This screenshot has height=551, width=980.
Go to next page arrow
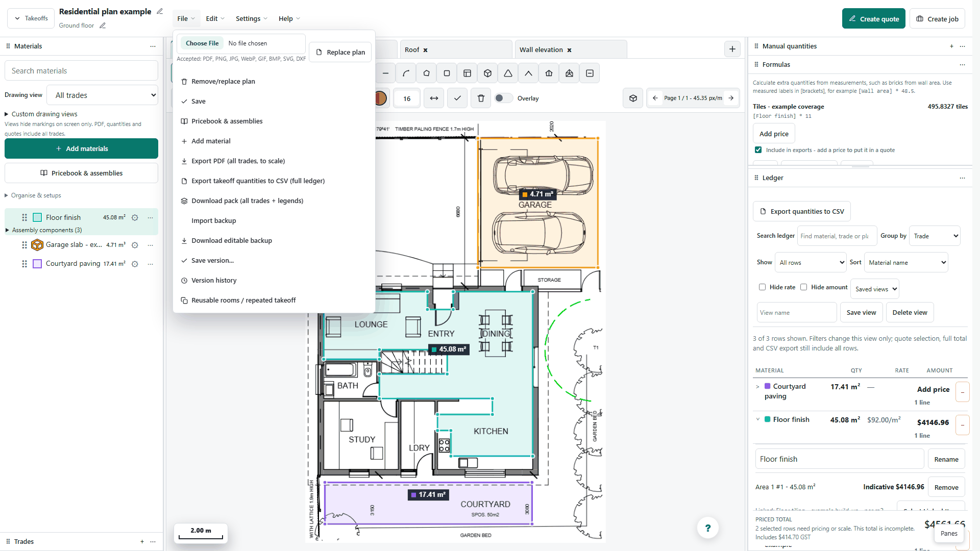pos(731,98)
